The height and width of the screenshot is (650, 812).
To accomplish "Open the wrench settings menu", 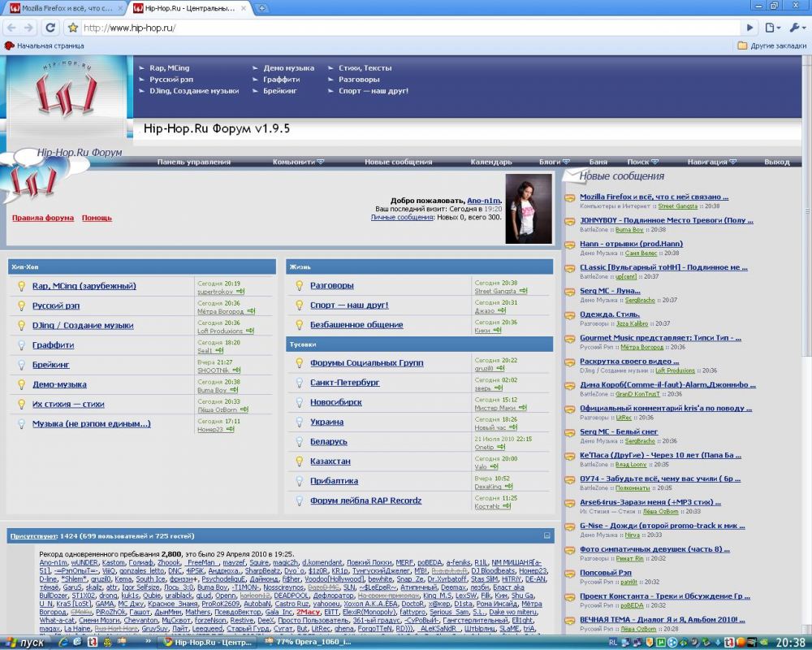I will (x=797, y=28).
